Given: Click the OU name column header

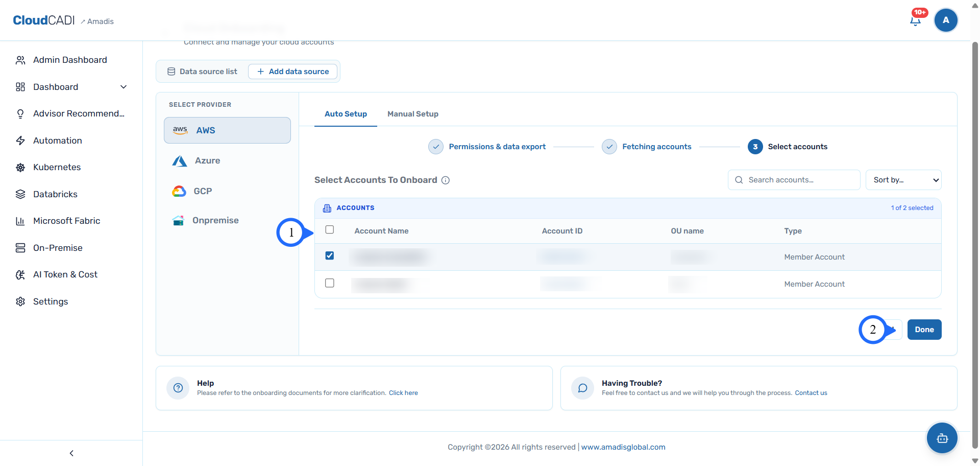Looking at the screenshot, I should [x=687, y=231].
